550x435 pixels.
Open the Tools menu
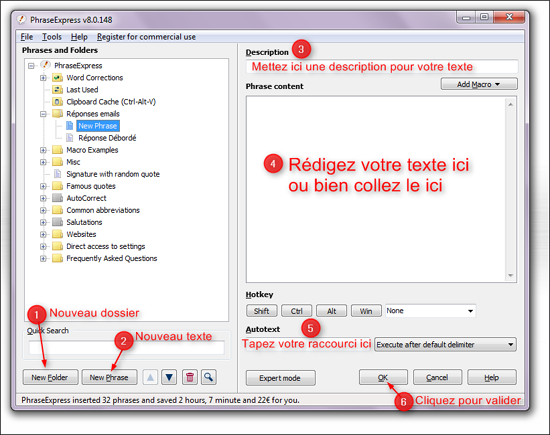52,37
